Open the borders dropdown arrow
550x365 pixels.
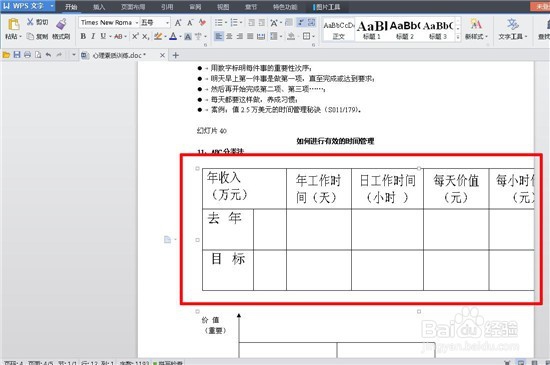pos(313,36)
